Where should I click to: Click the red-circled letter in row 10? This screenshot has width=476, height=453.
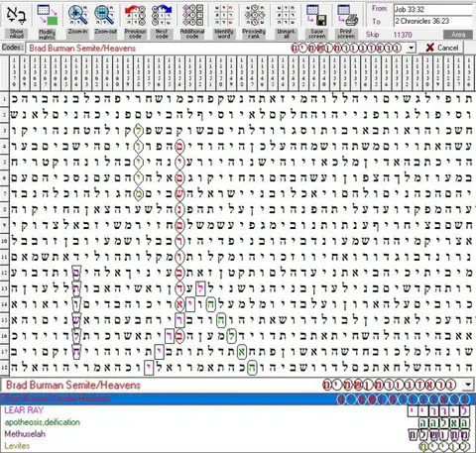[179, 241]
